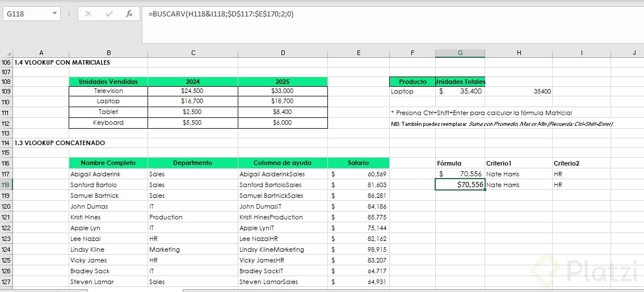
Task: Select column F header
Action: (413, 53)
